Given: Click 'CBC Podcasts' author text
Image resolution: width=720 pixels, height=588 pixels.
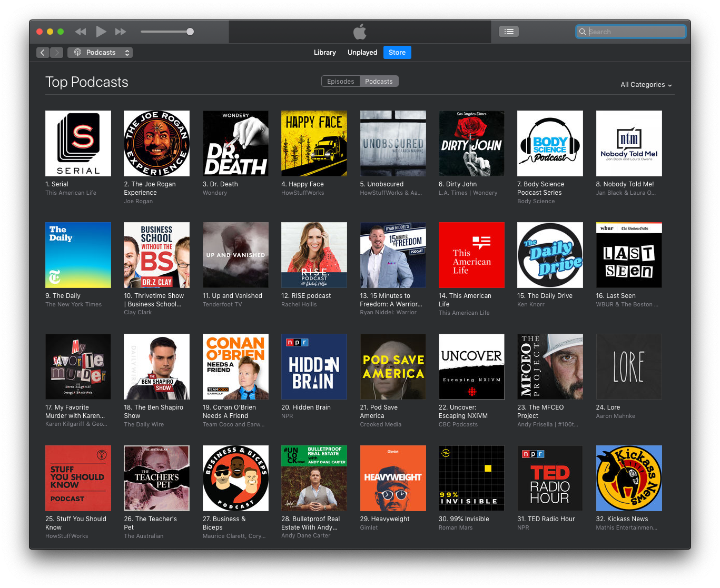Looking at the screenshot, I should click(x=458, y=424).
